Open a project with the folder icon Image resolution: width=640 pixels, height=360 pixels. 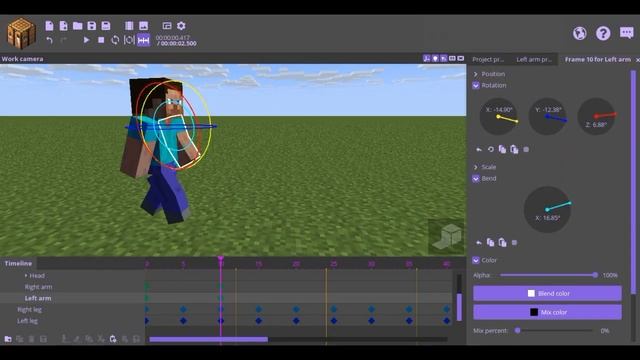point(78,26)
